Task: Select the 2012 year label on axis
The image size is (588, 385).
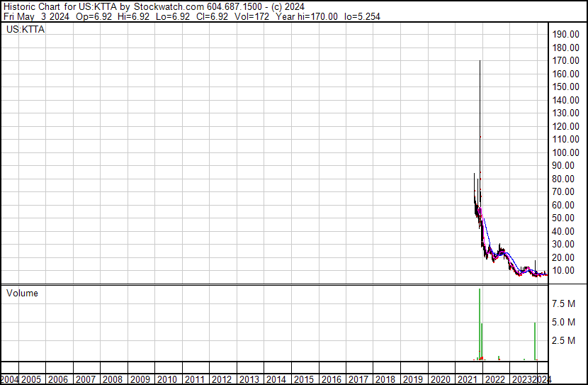Action: tap(222, 379)
